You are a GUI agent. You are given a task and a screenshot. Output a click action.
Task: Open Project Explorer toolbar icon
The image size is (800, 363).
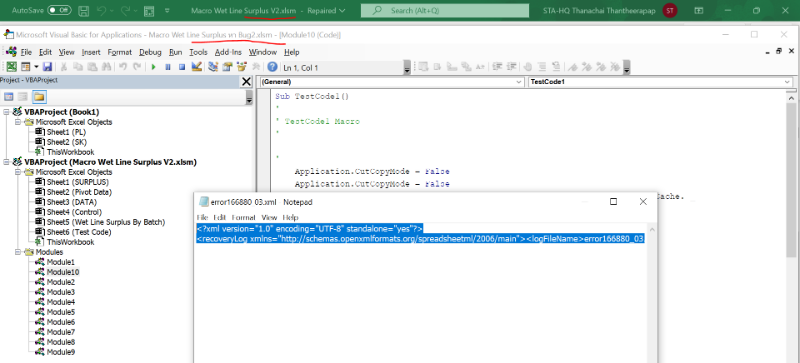pos(213,67)
